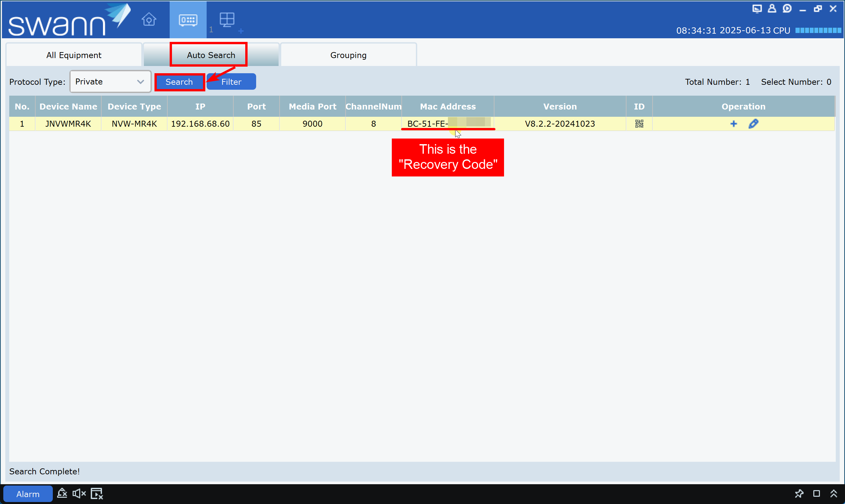This screenshot has width=845, height=504.
Task: Open the playback circle icon in title bar
Action: click(x=787, y=9)
